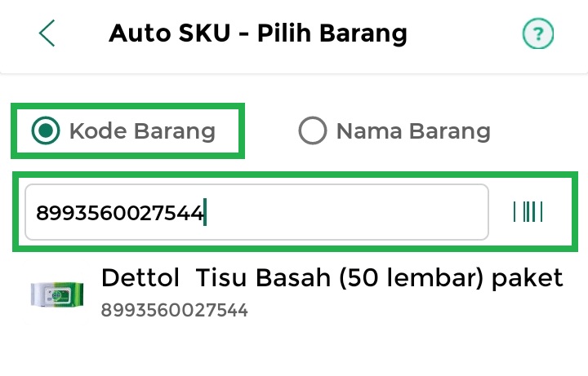This screenshot has width=588, height=376.
Task: Click the "Auto SKU - Pilih Barang" header title
Action: pyautogui.click(x=257, y=33)
